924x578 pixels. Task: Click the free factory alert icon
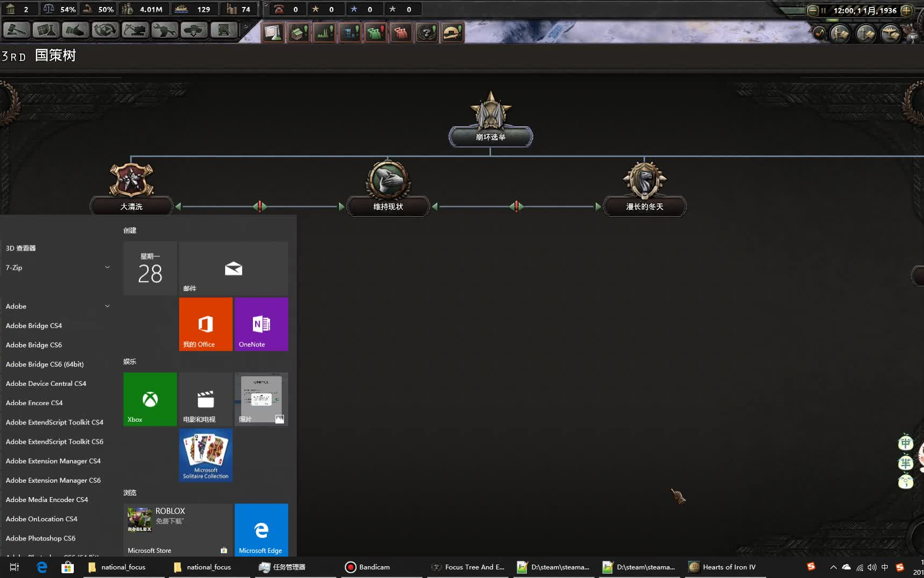coord(299,33)
